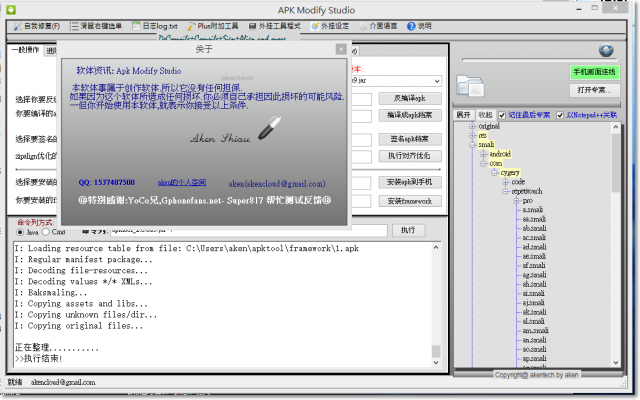Click the green APK Modify Studio title-bar icon
Viewport: 640px width, 400px height.
pyautogui.click(x=11, y=9)
